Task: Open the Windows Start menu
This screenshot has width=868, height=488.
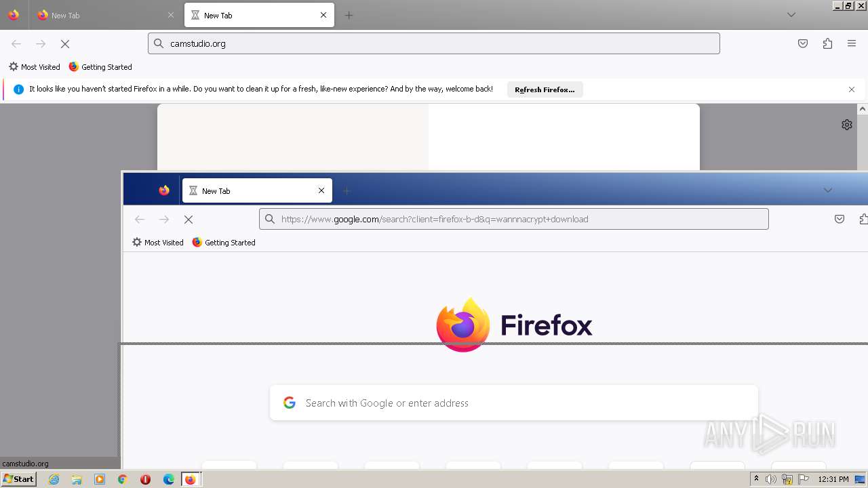Action: [x=19, y=479]
